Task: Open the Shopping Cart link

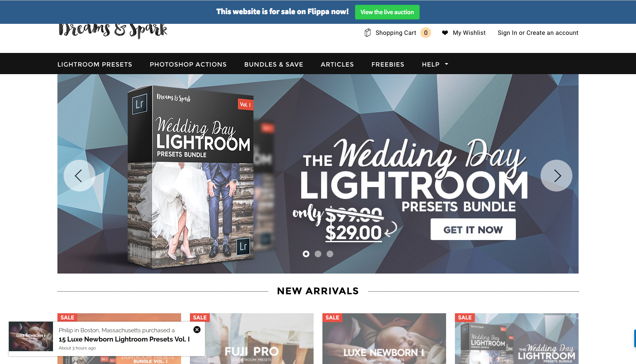Action: click(396, 33)
